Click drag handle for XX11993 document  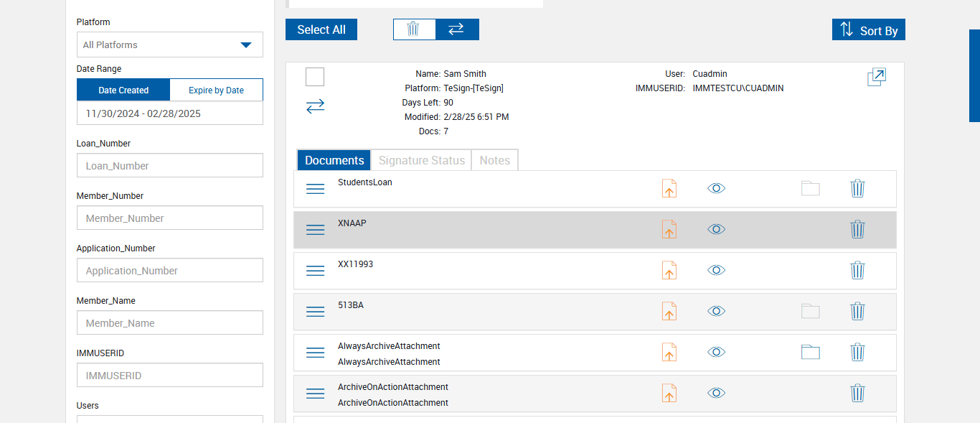click(316, 271)
